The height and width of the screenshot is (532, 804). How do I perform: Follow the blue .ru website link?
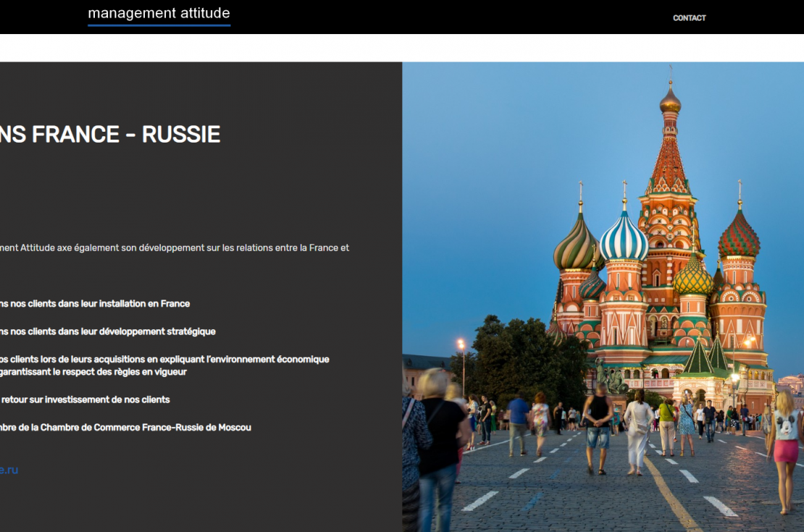[9, 470]
